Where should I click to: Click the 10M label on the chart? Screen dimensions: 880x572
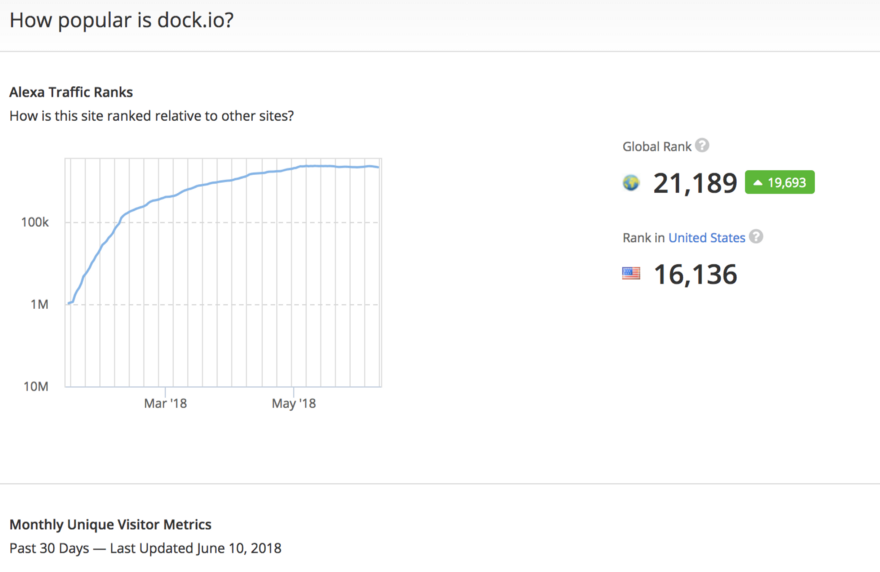point(35,386)
